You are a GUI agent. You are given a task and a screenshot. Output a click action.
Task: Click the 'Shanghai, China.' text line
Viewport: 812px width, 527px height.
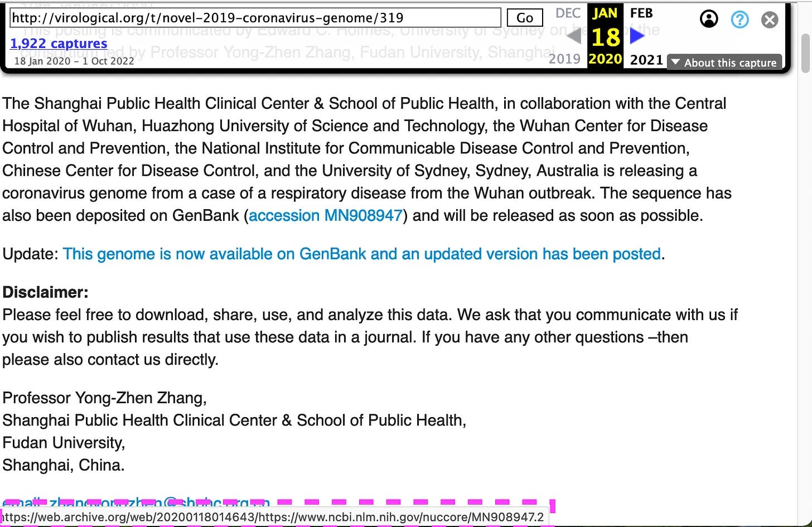(64, 465)
